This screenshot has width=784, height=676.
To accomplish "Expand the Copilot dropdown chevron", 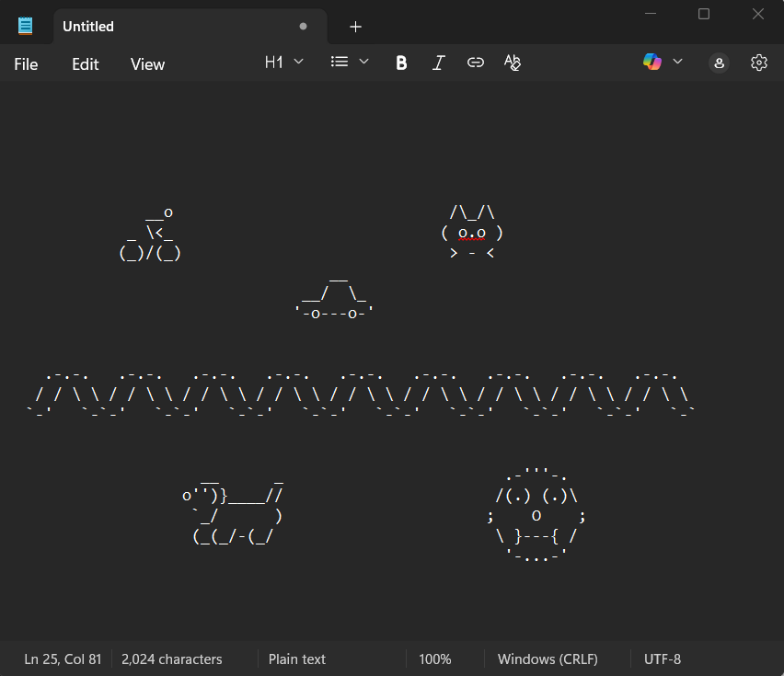I will 678,62.
